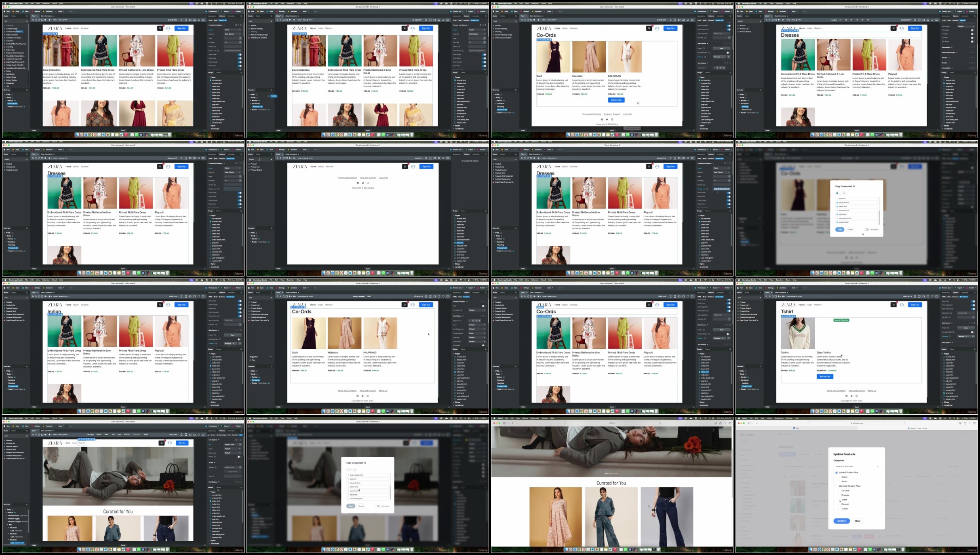Open downloads icon in reflowhq.com Safari window
The width and height of the screenshot is (980, 555).
tap(960, 423)
